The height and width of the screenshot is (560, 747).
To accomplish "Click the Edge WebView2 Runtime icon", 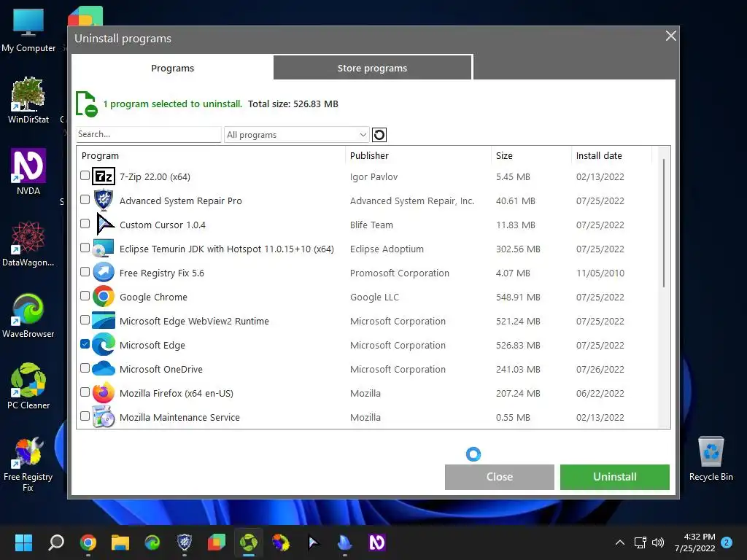I will [x=104, y=321].
